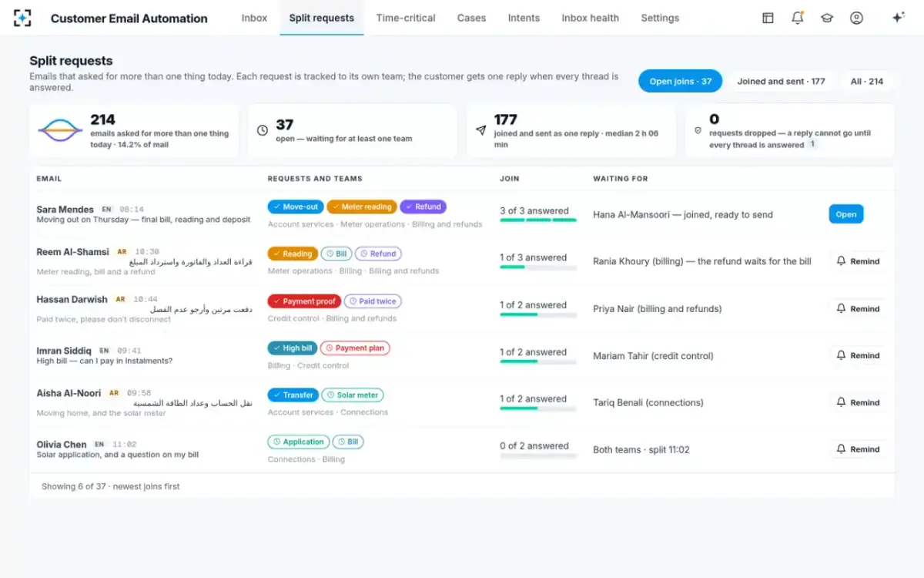Open Hassan Darwish email row

[462, 308]
